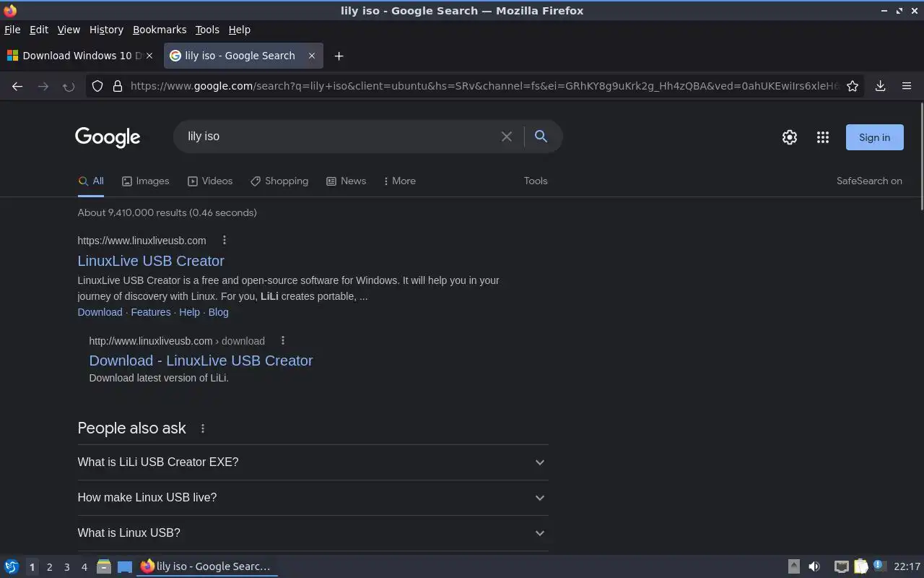
Task: Switch to Download Windows 10 tab
Action: tap(79, 56)
